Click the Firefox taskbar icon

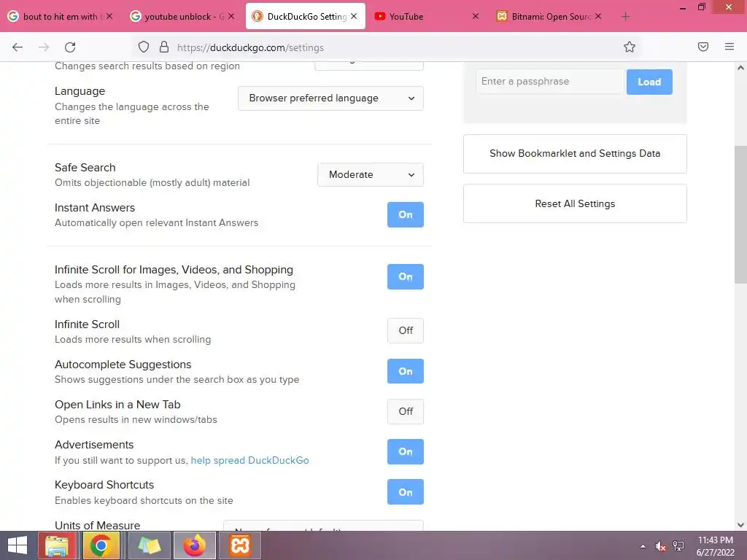[194, 545]
